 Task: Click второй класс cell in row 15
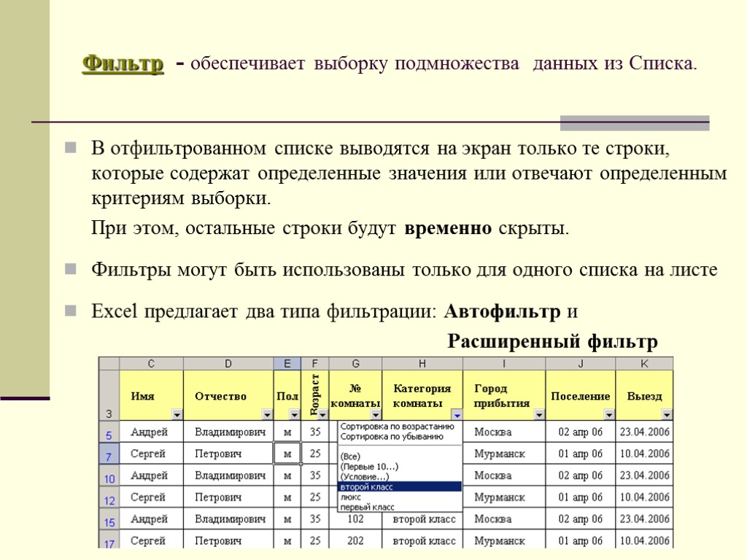tap(422, 519)
